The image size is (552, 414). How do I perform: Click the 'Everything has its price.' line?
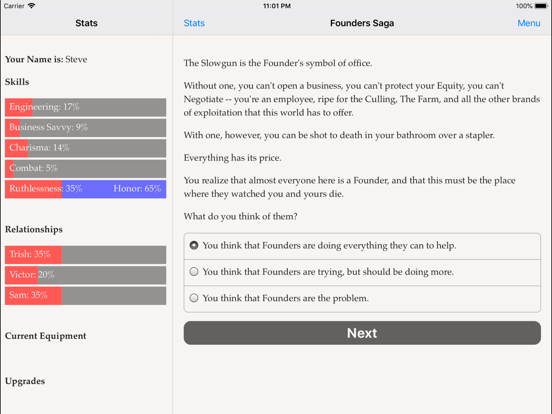232,158
